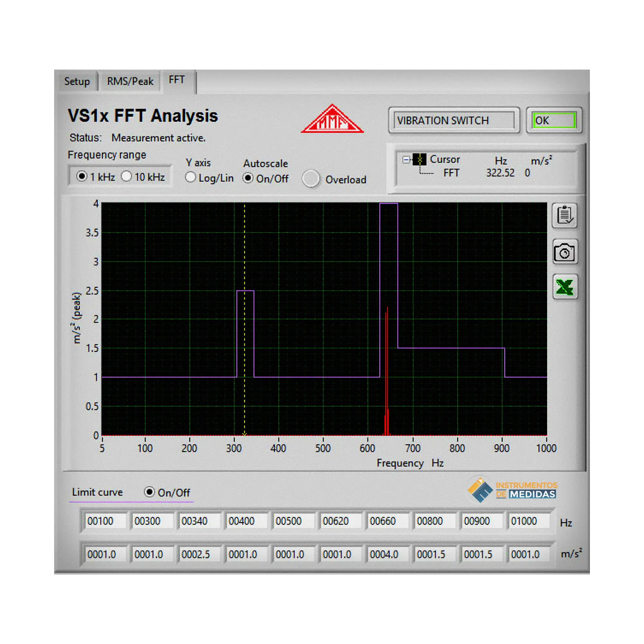
Task: Collapse the Cursor tree expander
Action: pyautogui.click(x=406, y=160)
